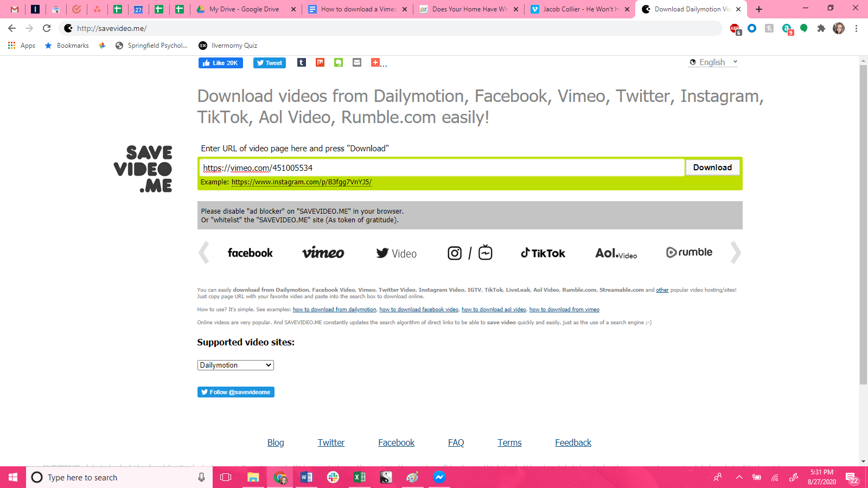868x488 pixels.
Task: Open the Chrome three-dot menu
Action: click(x=856, y=28)
